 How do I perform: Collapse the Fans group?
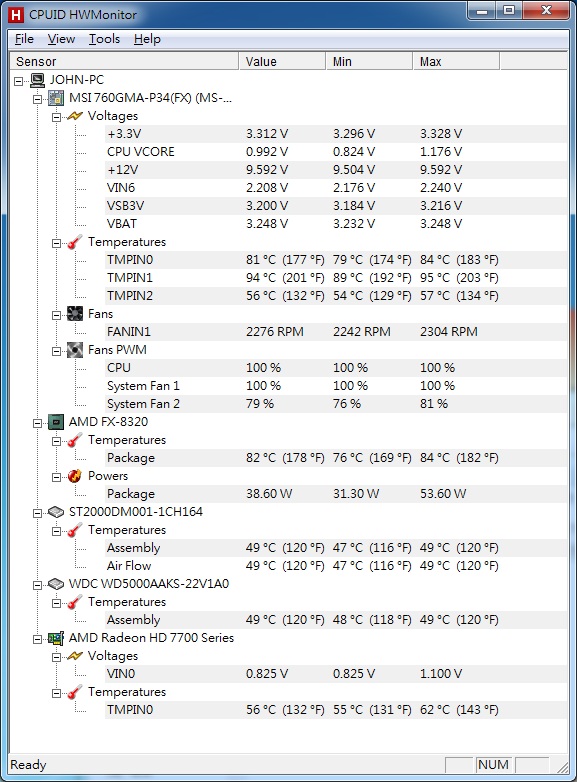click(56, 315)
